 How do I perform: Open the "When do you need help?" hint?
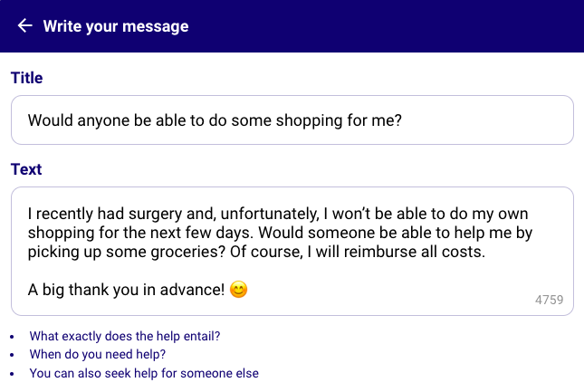(x=98, y=354)
